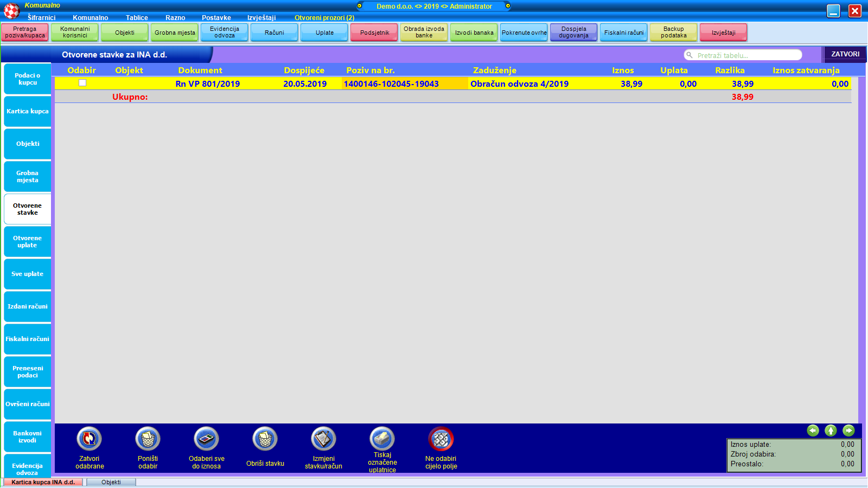Image resolution: width=868 pixels, height=488 pixels.
Task: Click the Poništi odabir icon
Action: click(x=148, y=439)
